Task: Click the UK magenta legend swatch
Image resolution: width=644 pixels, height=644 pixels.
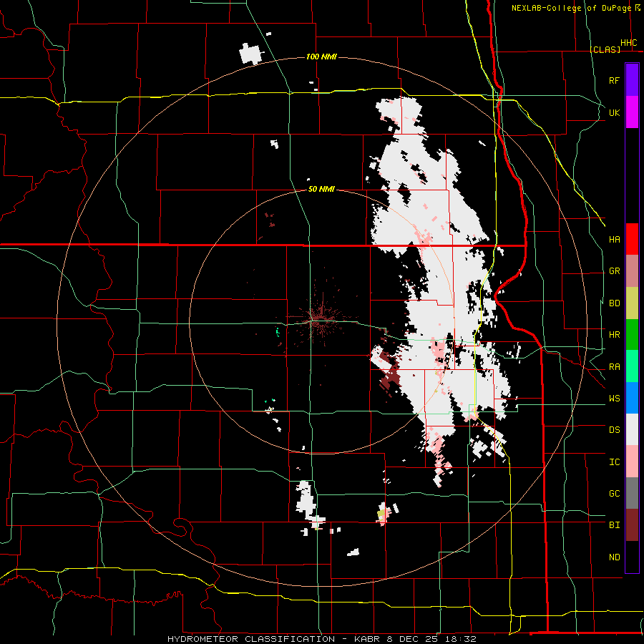Action: pyautogui.click(x=632, y=112)
